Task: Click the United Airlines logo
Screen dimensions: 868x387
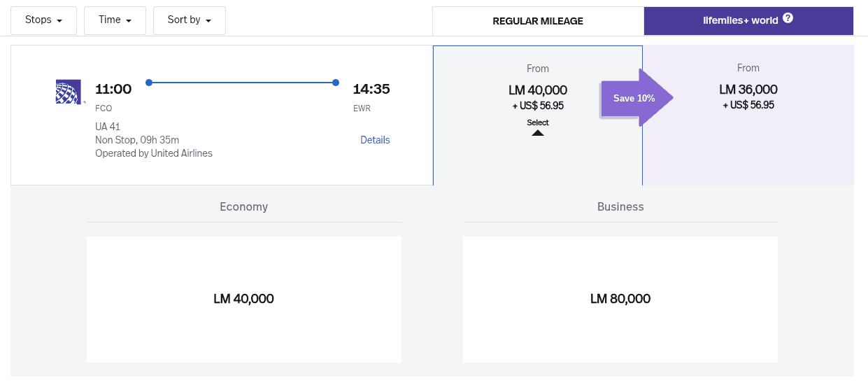Action: pyautogui.click(x=69, y=92)
